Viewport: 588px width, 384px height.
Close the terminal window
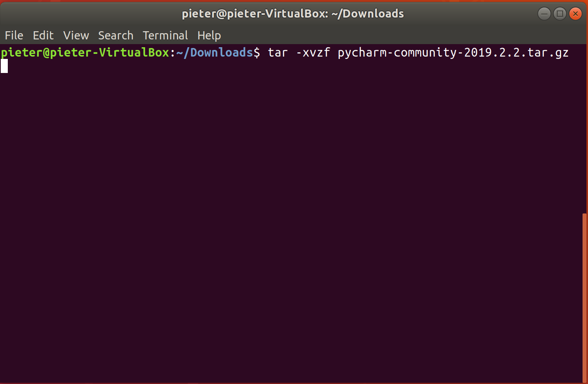576,13
